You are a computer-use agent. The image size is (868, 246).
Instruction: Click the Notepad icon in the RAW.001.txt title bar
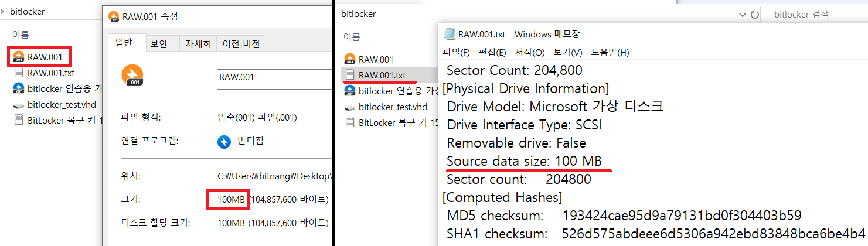(x=450, y=34)
